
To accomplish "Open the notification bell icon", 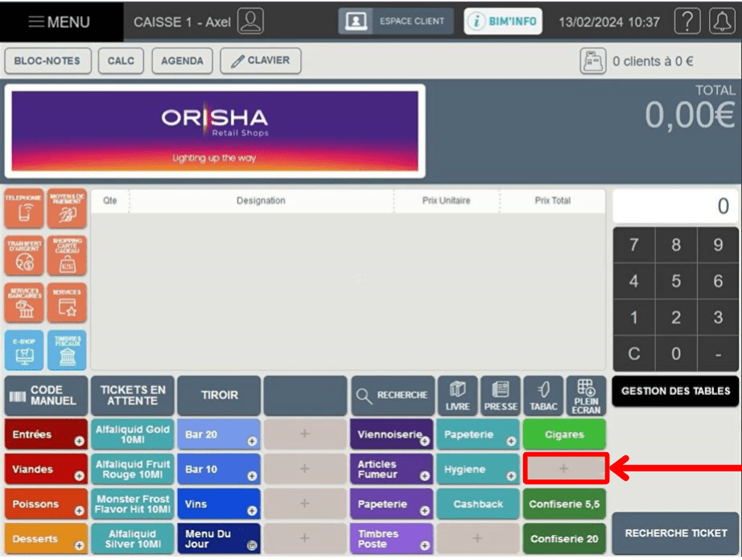I will coord(722,21).
